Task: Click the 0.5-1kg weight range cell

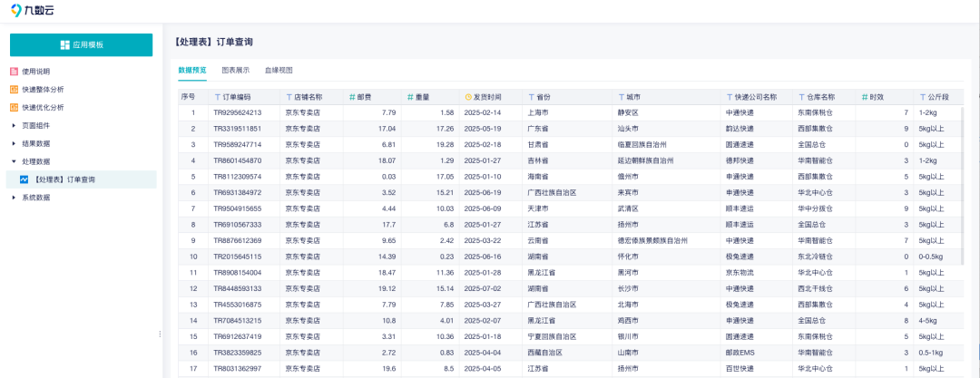Action: tap(931, 353)
